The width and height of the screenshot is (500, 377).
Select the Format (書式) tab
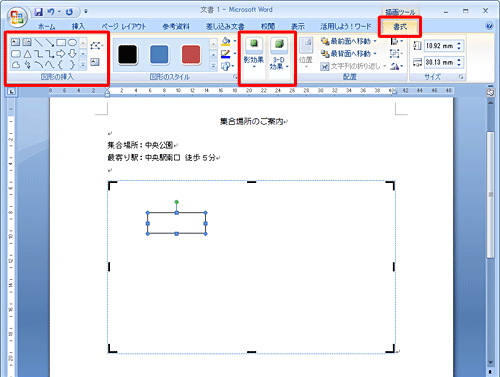click(x=400, y=27)
